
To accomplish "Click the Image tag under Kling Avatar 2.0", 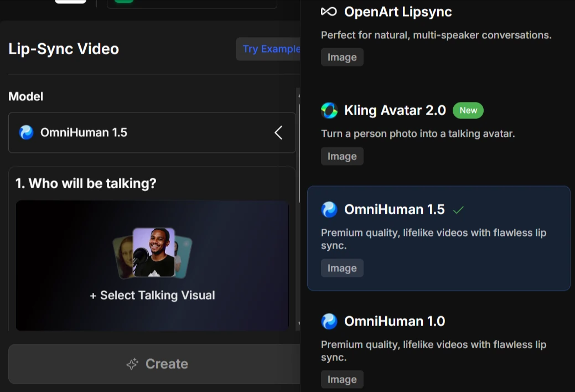I will (342, 156).
